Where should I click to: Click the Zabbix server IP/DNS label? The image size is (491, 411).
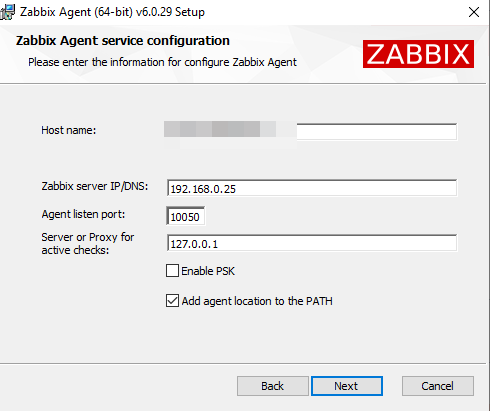click(95, 186)
